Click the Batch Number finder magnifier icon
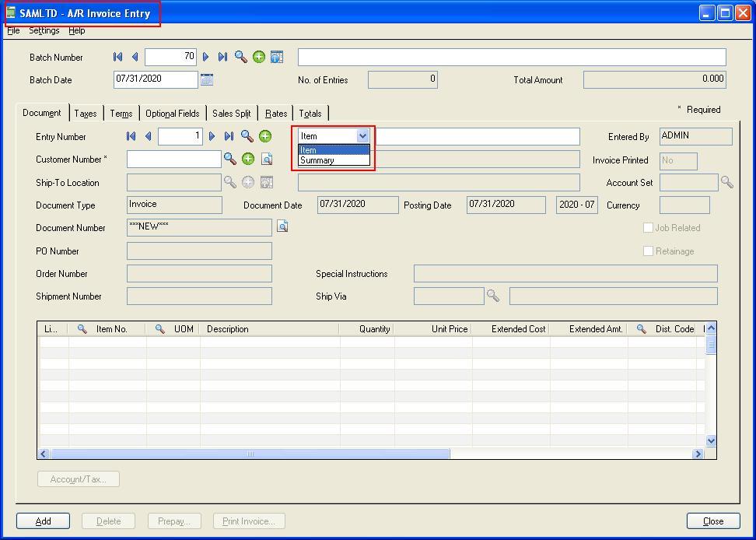 241,57
